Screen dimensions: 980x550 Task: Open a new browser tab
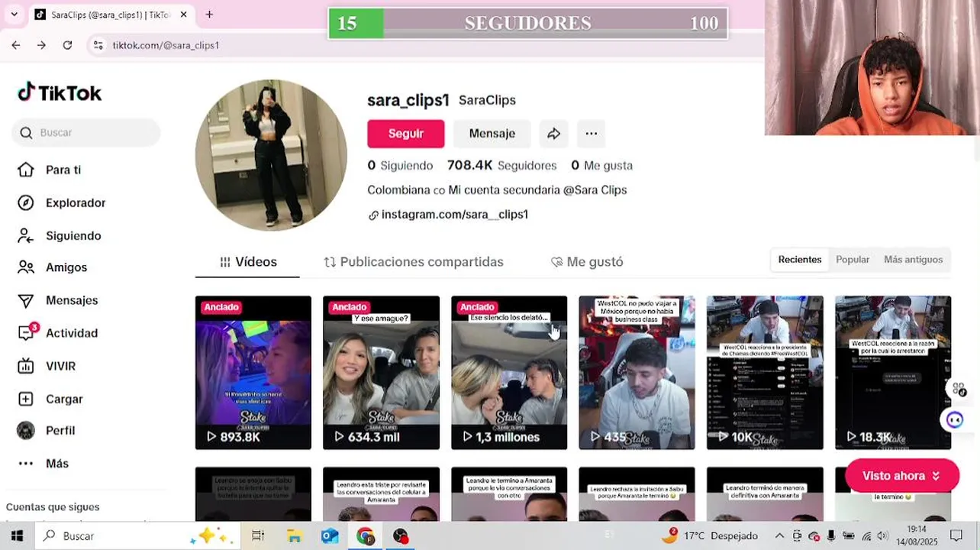tap(209, 15)
